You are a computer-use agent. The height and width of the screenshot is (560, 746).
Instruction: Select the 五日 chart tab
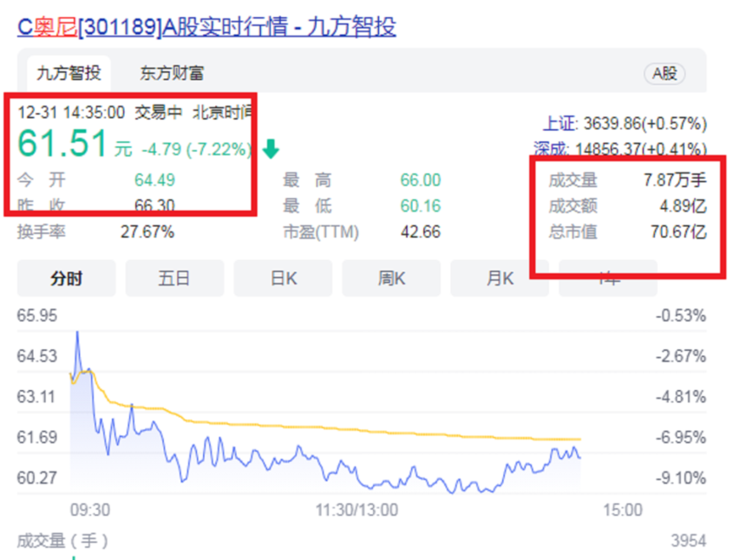[x=174, y=278]
